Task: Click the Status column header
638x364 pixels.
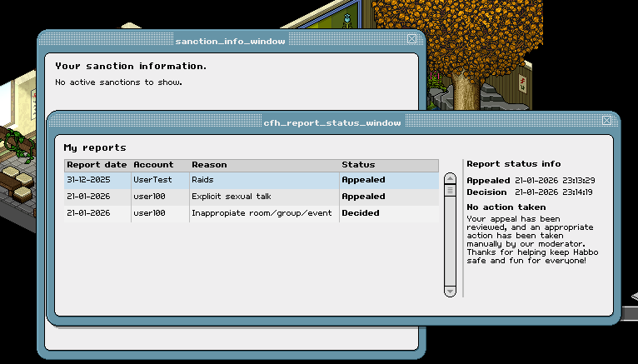Action: pos(358,165)
